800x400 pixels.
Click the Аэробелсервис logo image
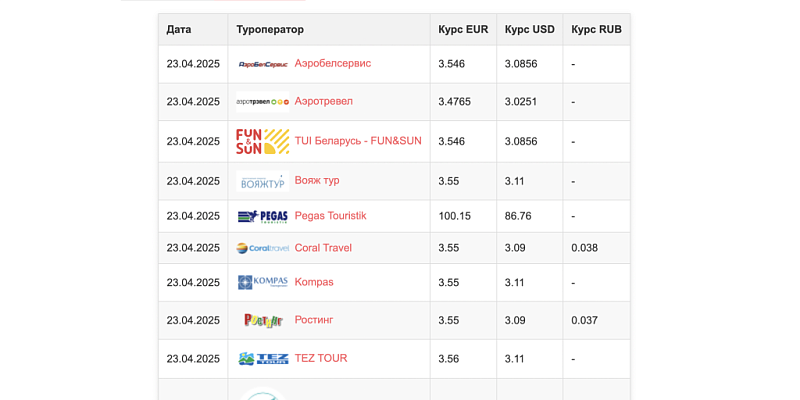tap(263, 64)
